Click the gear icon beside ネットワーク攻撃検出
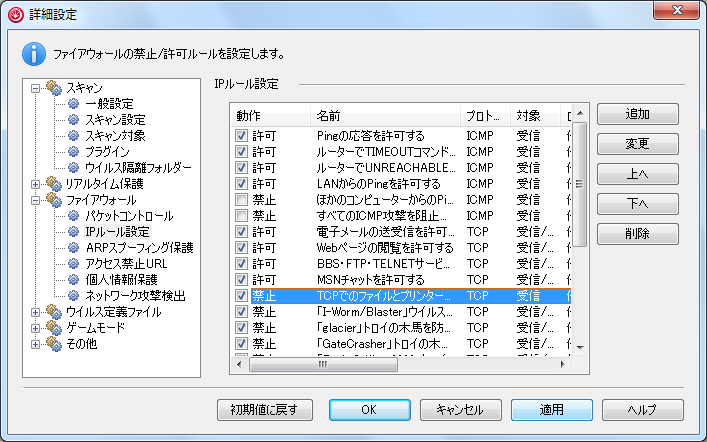Image resolution: width=707 pixels, height=442 pixels. (x=74, y=295)
